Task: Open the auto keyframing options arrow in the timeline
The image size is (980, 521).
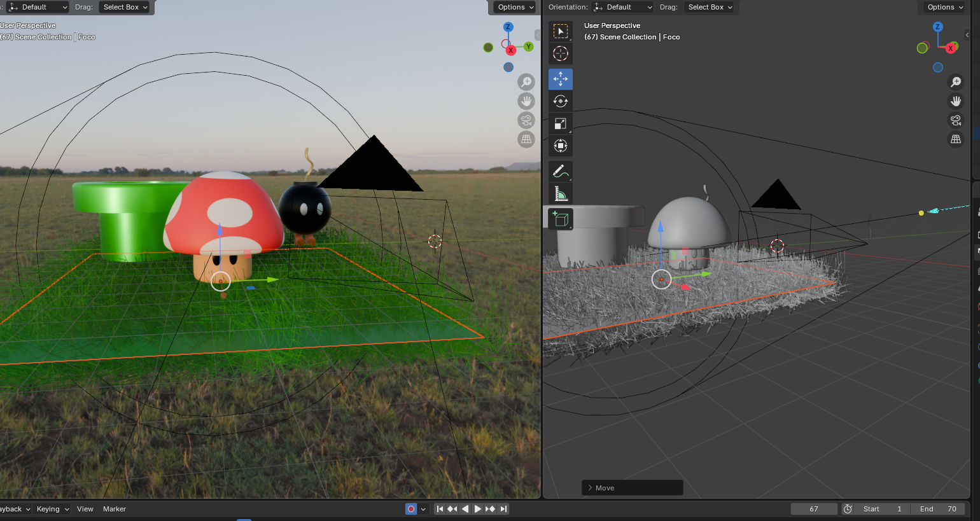Action: 423,509
